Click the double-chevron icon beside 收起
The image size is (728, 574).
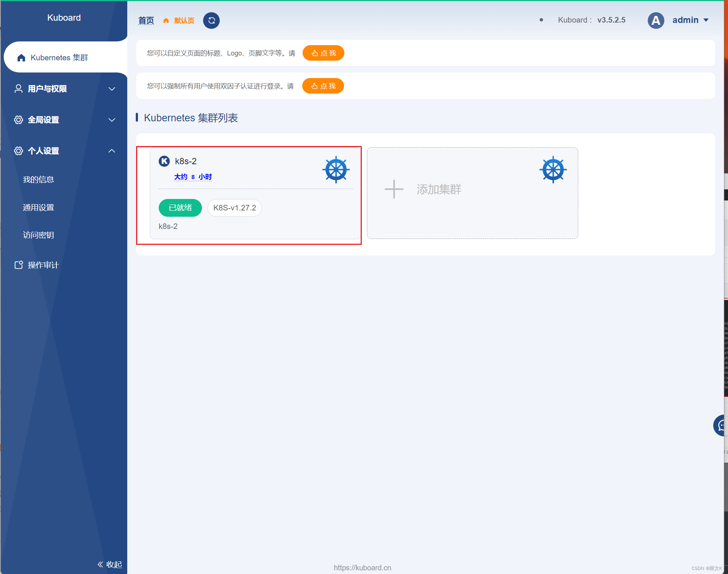(x=100, y=564)
